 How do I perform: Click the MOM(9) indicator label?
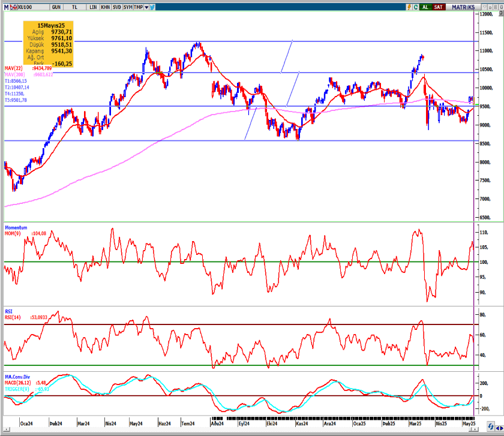point(13,233)
